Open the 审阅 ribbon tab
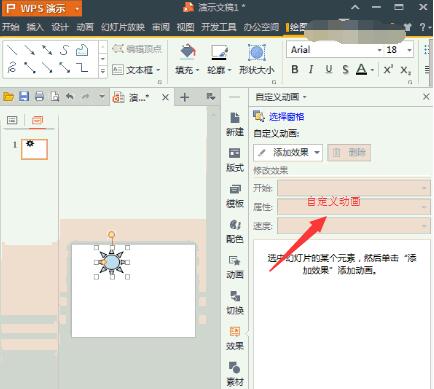 coord(161,27)
